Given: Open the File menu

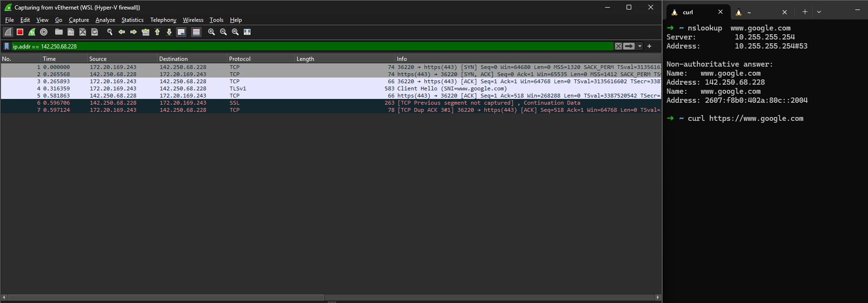Looking at the screenshot, I should [10, 20].
